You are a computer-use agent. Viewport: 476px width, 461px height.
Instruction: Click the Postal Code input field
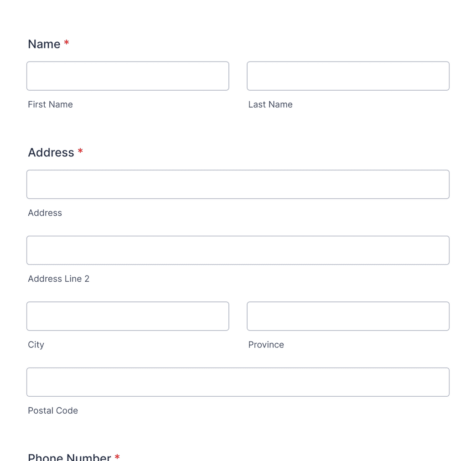238,382
